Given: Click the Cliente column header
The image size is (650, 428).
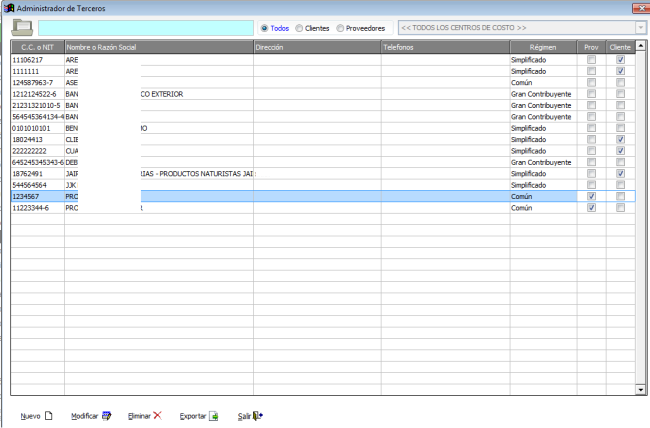Looking at the screenshot, I should [x=620, y=47].
